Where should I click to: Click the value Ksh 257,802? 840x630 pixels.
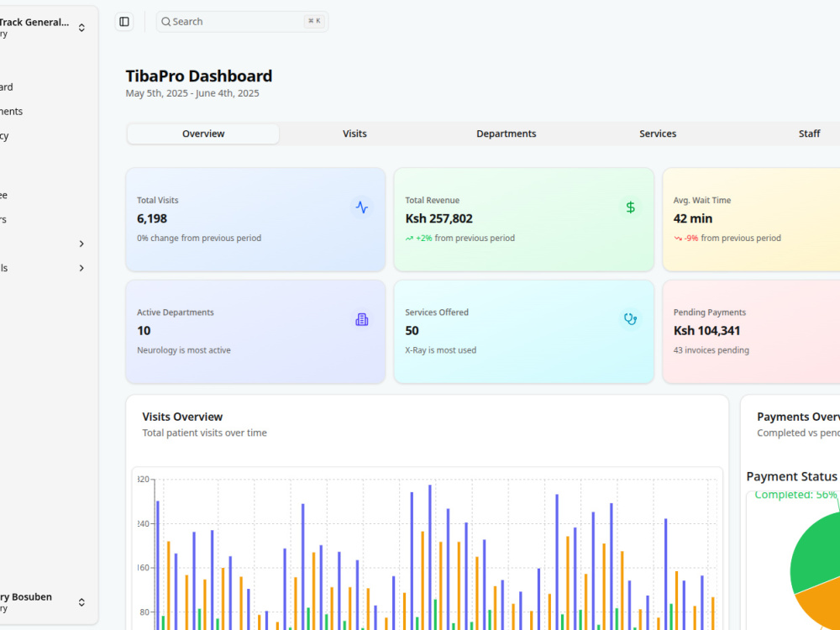[438, 218]
